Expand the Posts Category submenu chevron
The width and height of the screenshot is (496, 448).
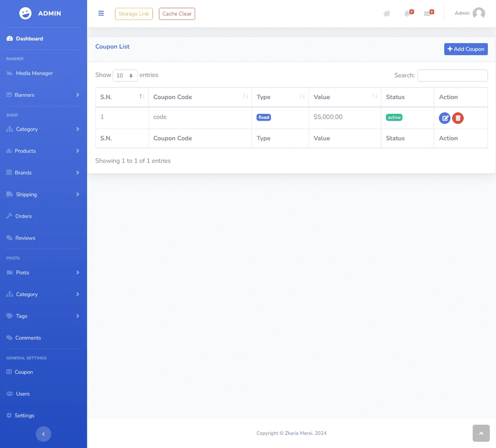(x=77, y=294)
